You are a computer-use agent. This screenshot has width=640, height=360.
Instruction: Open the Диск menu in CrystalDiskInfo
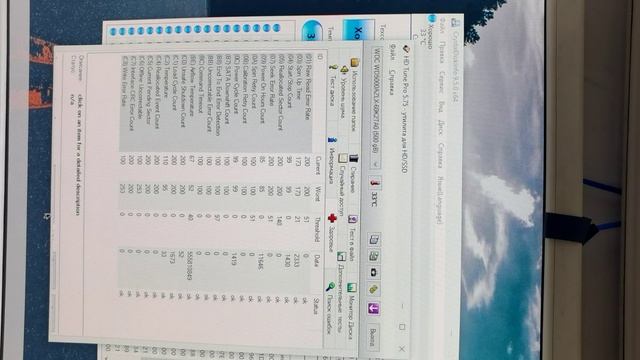pyautogui.click(x=440, y=129)
